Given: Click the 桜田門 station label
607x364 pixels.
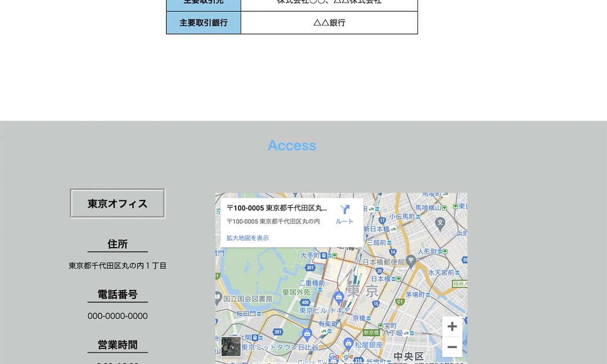Looking at the screenshot, I should [246, 314].
